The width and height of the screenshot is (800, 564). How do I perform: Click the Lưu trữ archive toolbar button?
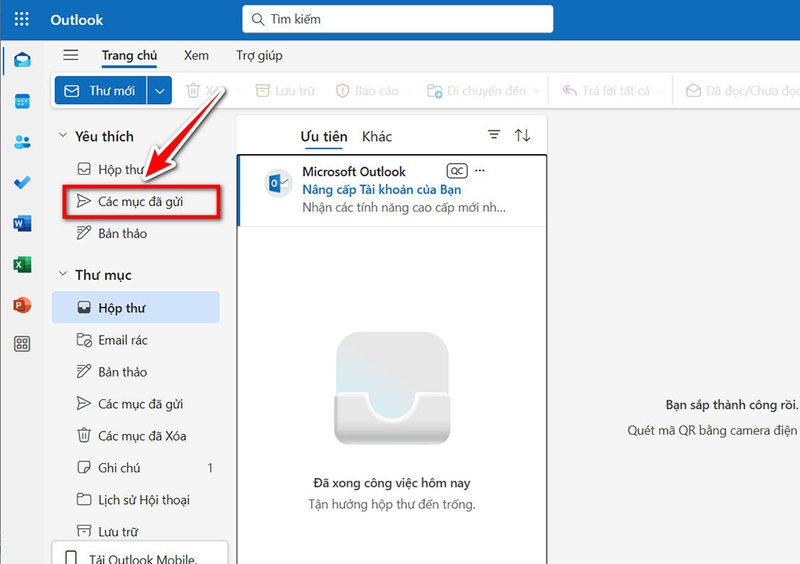coord(285,91)
